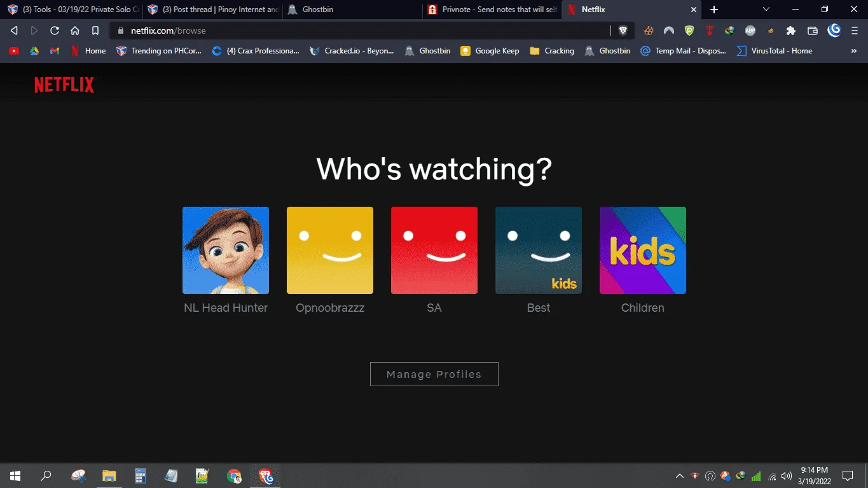This screenshot has width=868, height=488.
Task: Open the Cracking bookmarks folder
Action: click(552, 51)
